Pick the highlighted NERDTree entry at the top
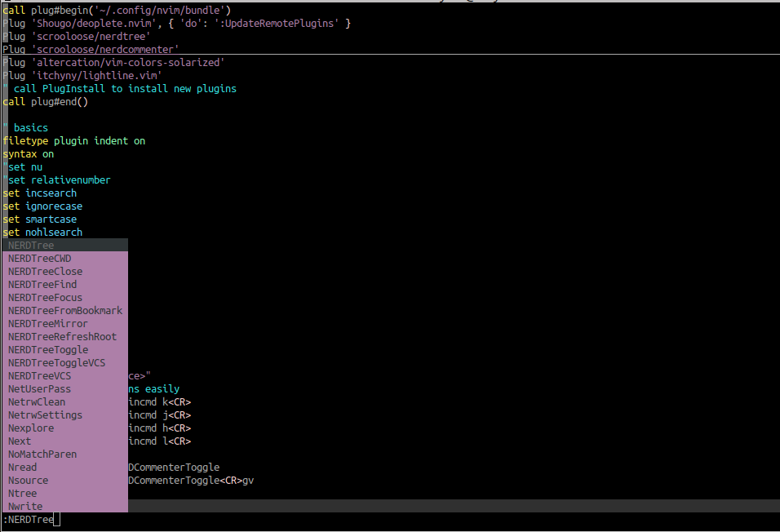This screenshot has width=780, height=532. 31,246
